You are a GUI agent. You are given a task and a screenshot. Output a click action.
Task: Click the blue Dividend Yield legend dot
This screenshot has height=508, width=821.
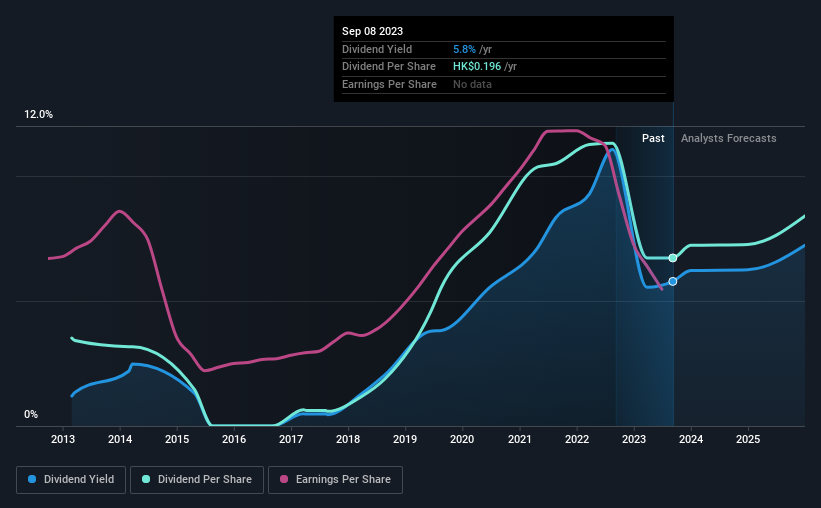pos(32,479)
